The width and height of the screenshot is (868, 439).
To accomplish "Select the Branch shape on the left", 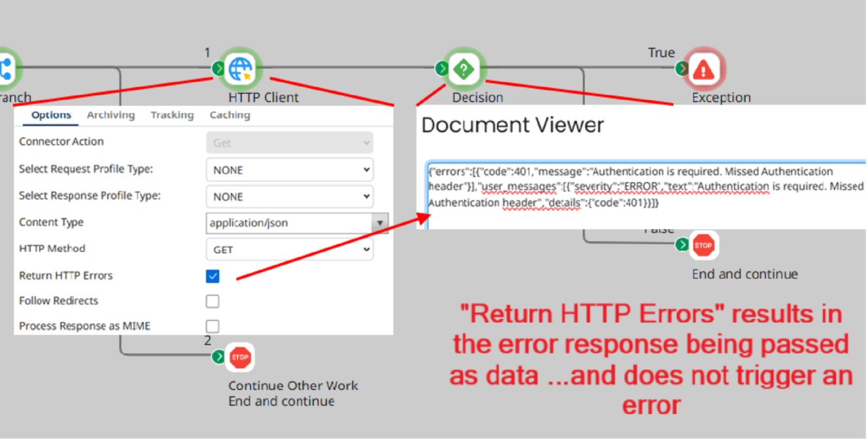I will click(x=5, y=67).
